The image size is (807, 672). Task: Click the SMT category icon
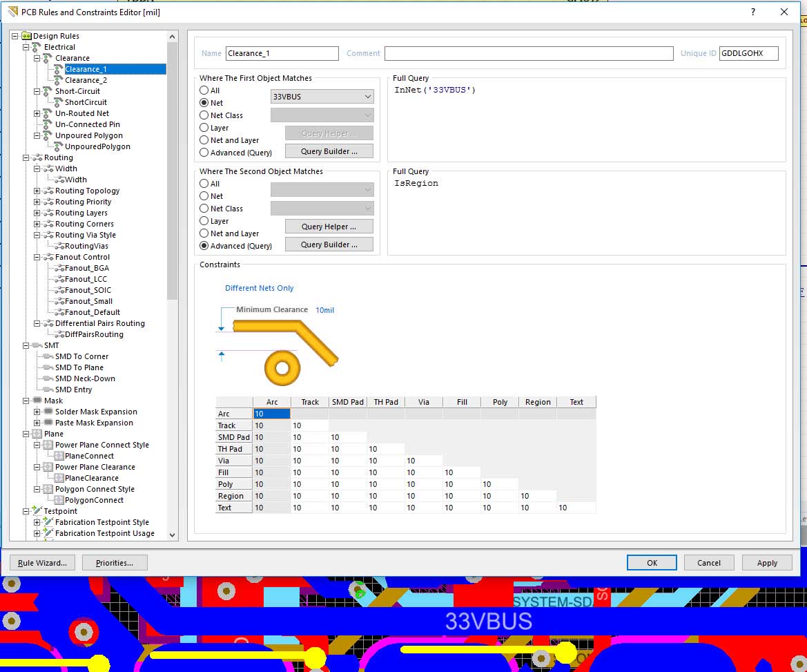click(37, 345)
